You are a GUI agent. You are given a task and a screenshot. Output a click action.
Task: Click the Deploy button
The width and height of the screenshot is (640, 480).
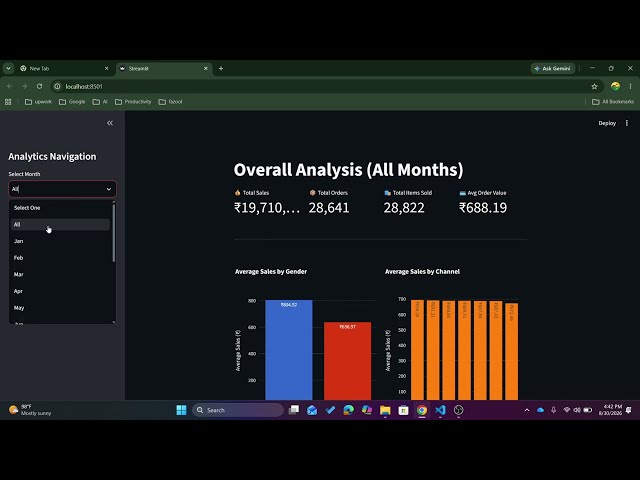pyautogui.click(x=607, y=123)
